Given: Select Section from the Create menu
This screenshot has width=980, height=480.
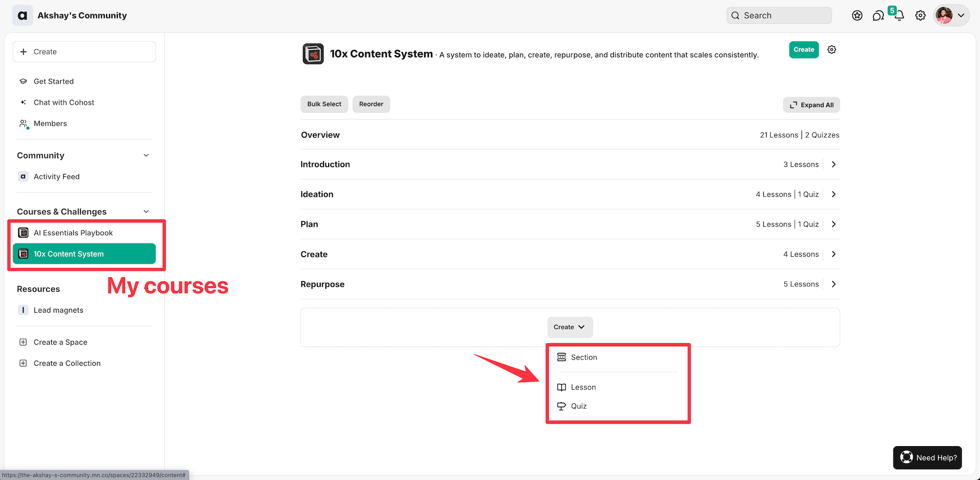Looking at the screenshot, I should (584, 357).
